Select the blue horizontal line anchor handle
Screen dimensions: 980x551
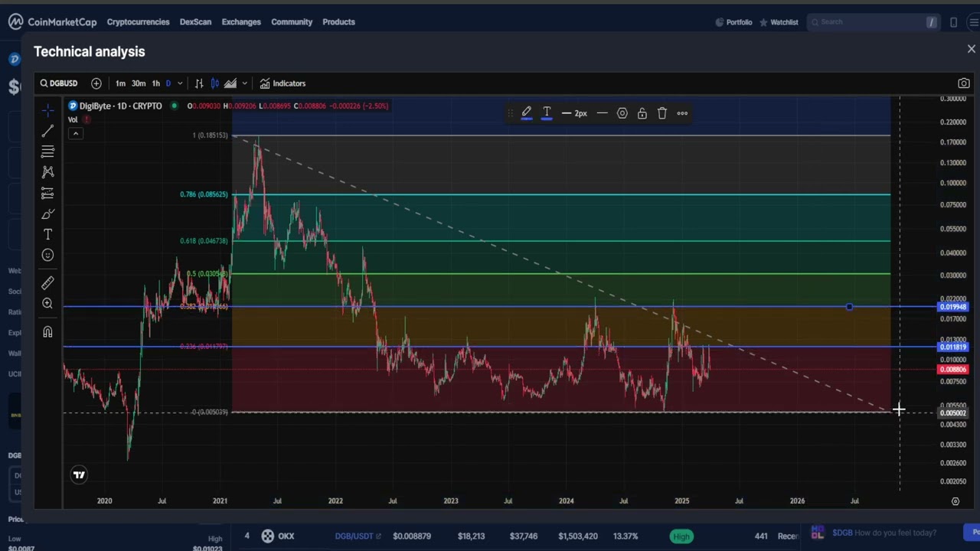[x=849, y=307]
